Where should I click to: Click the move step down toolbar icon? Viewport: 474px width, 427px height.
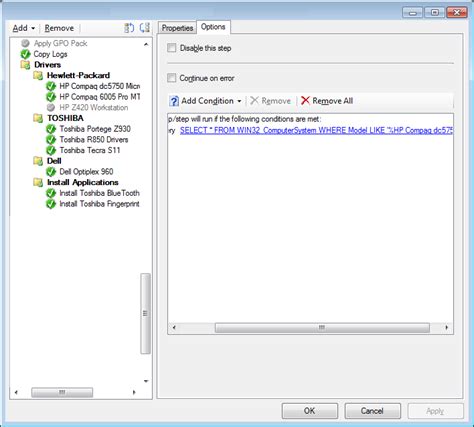click(144, 28)
